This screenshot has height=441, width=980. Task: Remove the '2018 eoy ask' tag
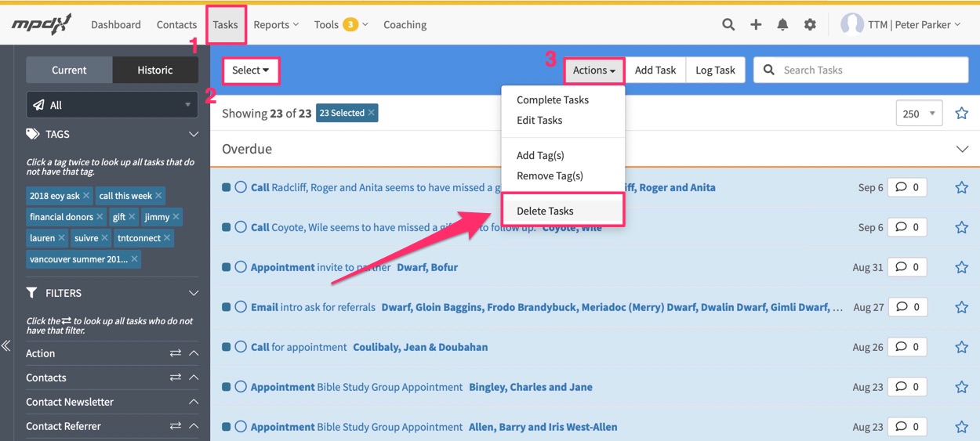point(86,196)
